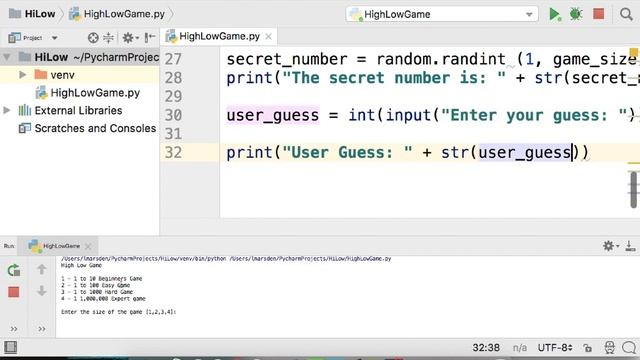Stop process in Run panel
This screenshot has width=640, height=360.
[13, 292]
